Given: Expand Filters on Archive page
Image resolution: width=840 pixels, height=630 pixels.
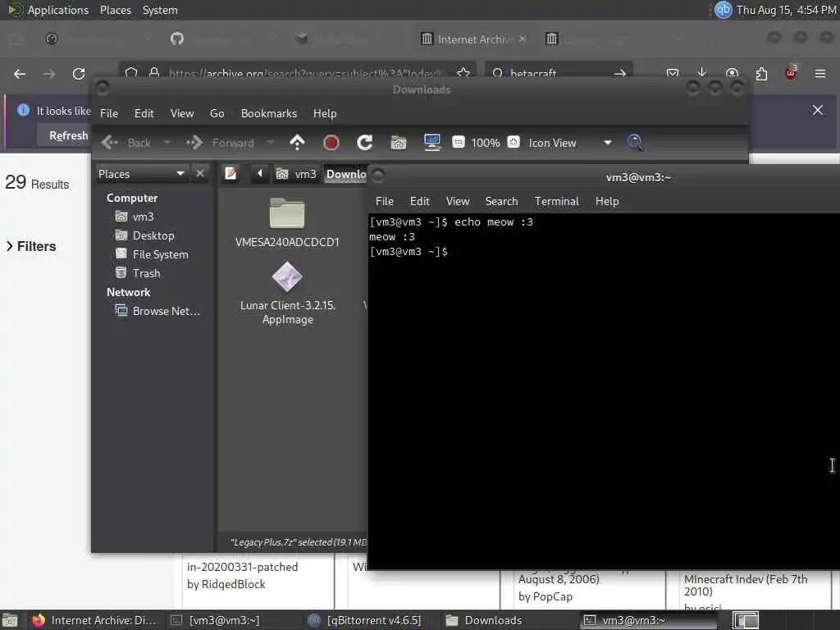Looking at the screenshot, I should pos(32,246).
